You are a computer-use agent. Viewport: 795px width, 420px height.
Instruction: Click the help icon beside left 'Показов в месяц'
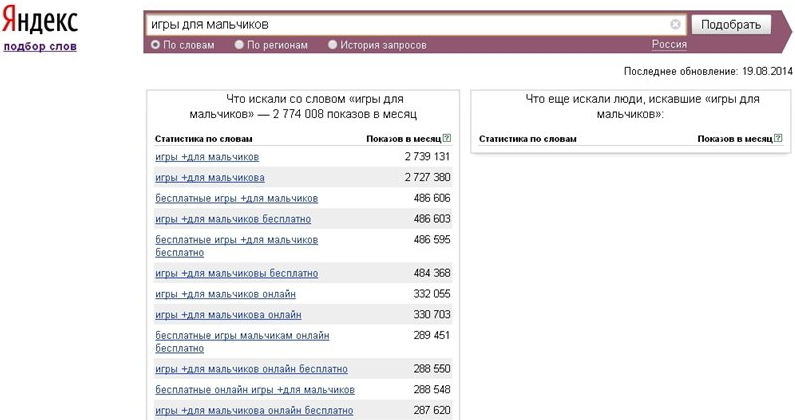pos(446,137)
